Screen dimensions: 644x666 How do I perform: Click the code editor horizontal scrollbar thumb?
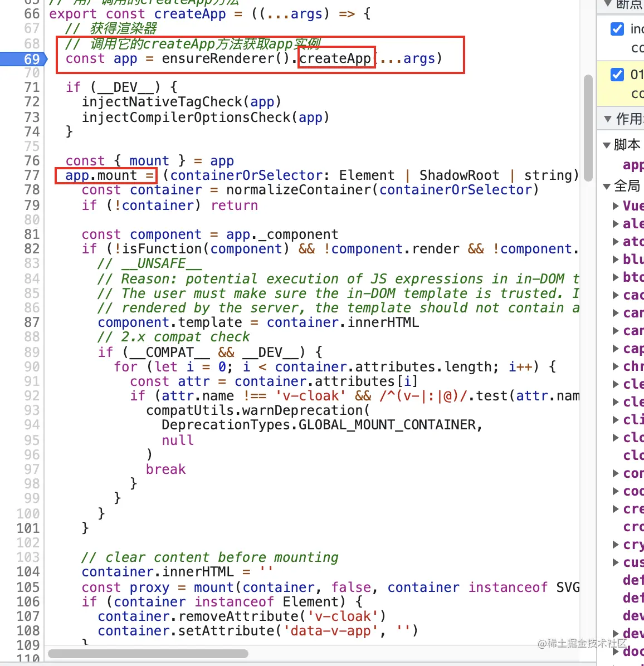pos(148,653)
